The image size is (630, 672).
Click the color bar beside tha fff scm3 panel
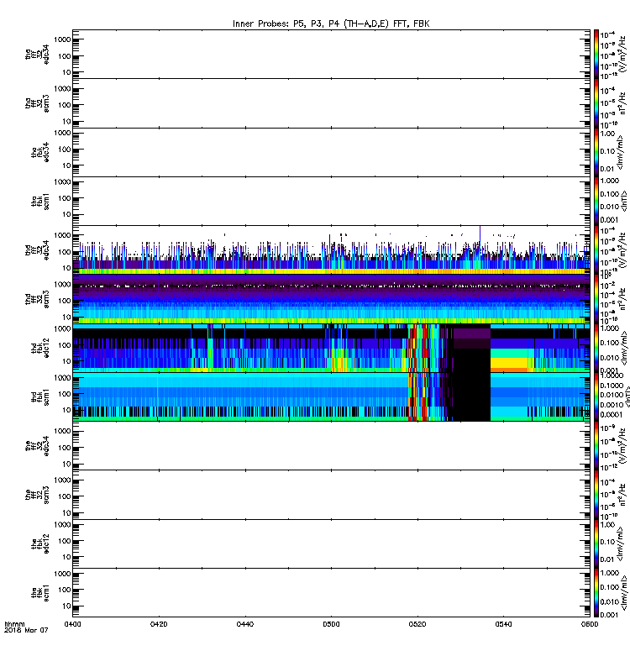(596, 103)
